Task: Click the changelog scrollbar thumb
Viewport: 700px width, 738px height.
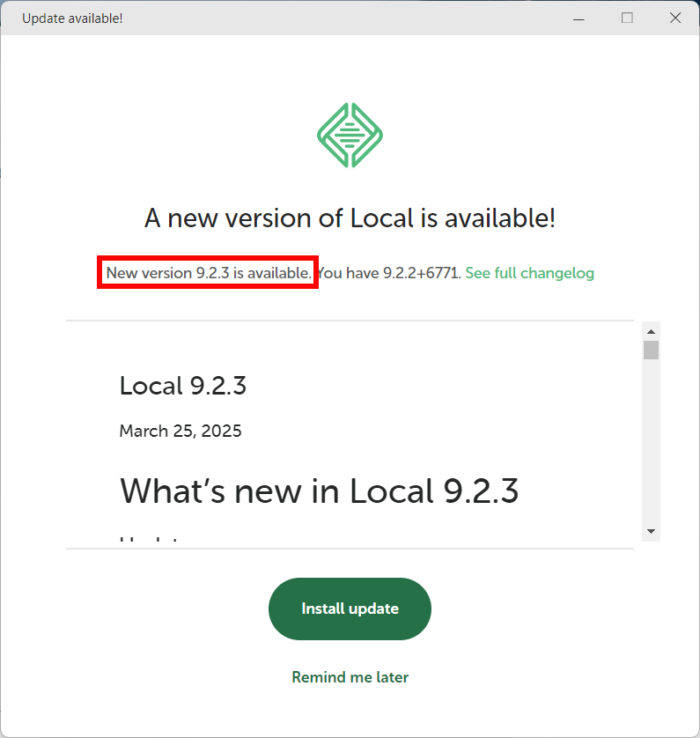Action: coord(651,350)
